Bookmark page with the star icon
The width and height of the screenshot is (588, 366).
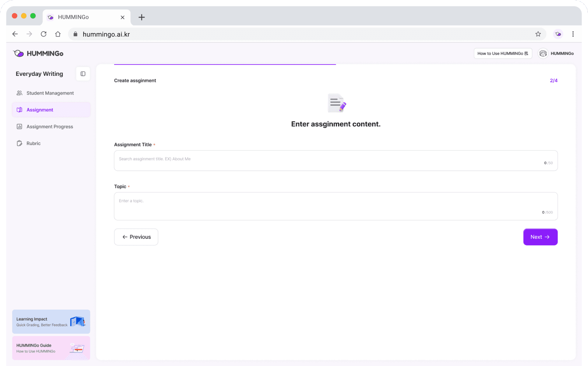point(538,34)
